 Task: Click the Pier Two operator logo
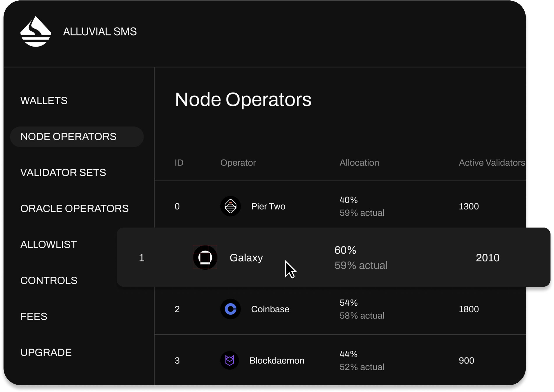click(x=230, y=206)
